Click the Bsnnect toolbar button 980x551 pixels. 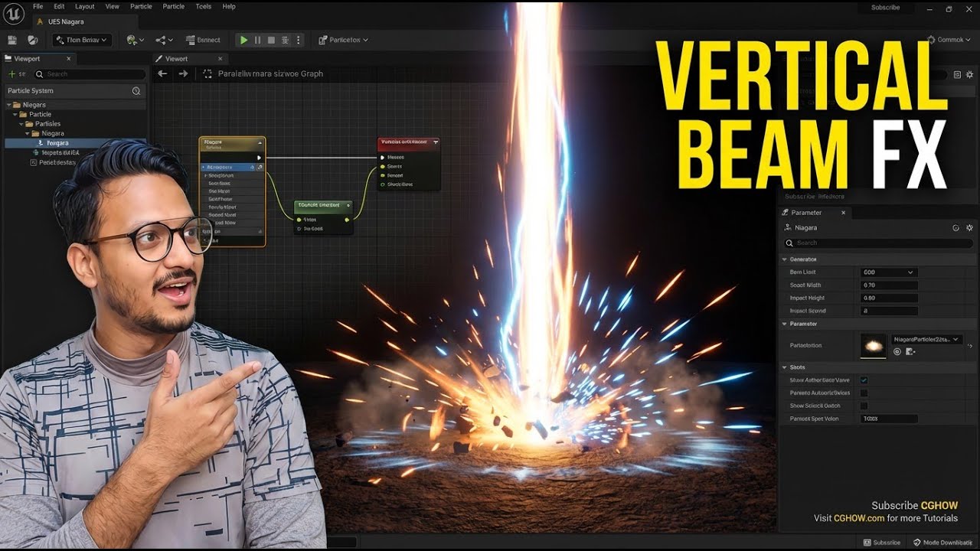pos(203,40)
